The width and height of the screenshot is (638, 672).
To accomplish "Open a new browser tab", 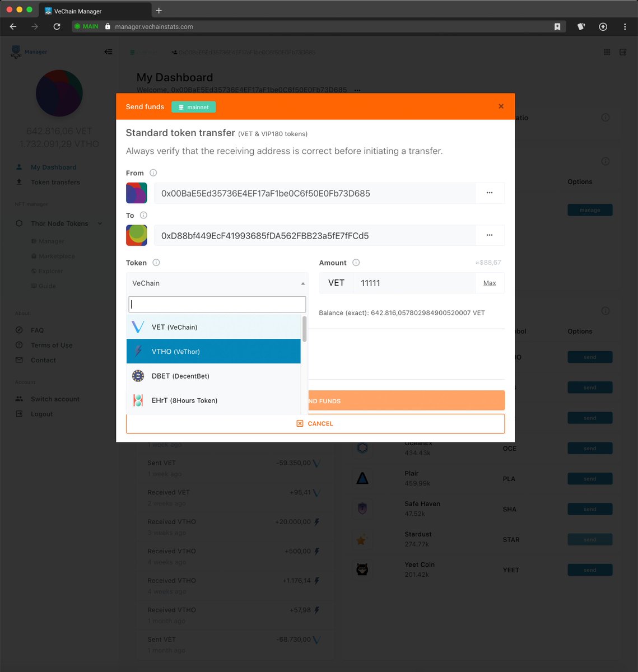I will pyautogui.click(x=159, y=11).
